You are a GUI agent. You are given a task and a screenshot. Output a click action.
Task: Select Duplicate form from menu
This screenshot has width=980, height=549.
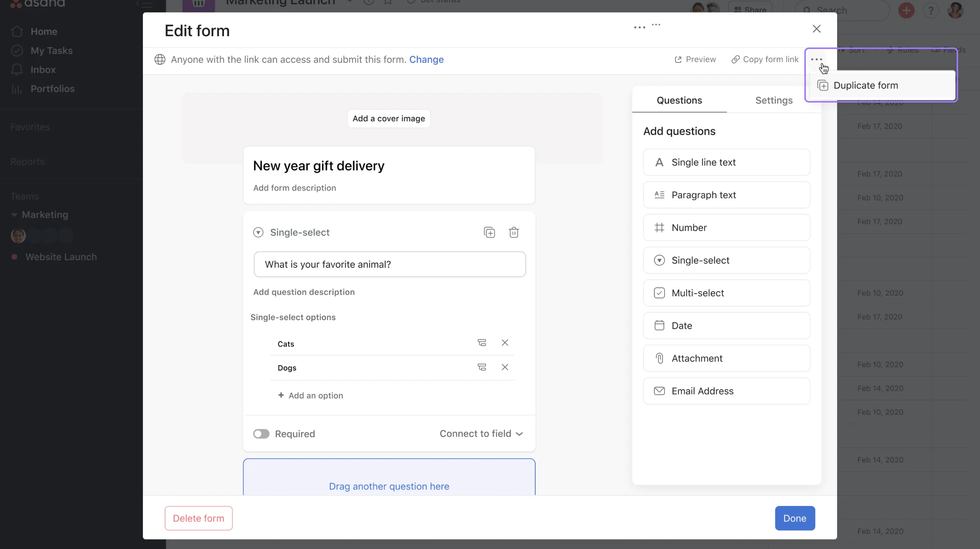tap(865, 86)
